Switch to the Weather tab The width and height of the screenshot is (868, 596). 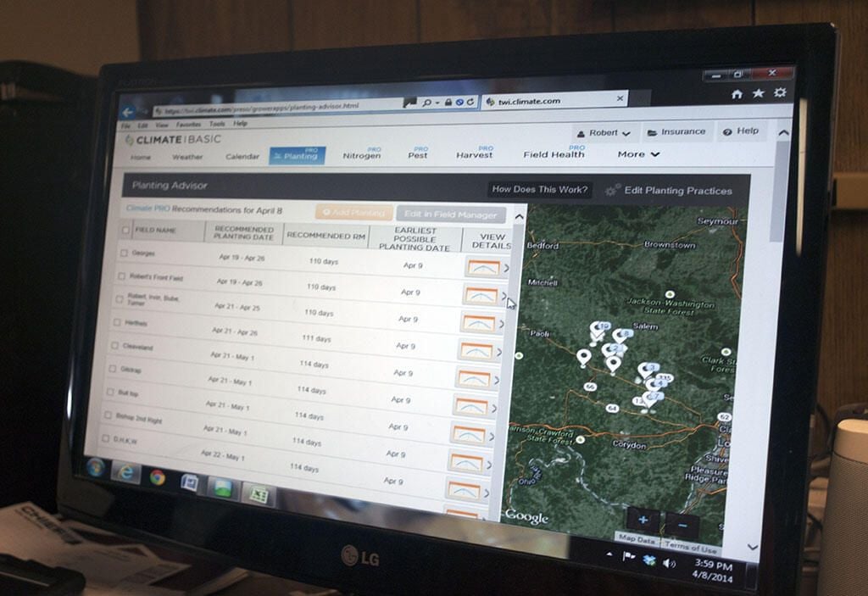[x=187, y=157]
